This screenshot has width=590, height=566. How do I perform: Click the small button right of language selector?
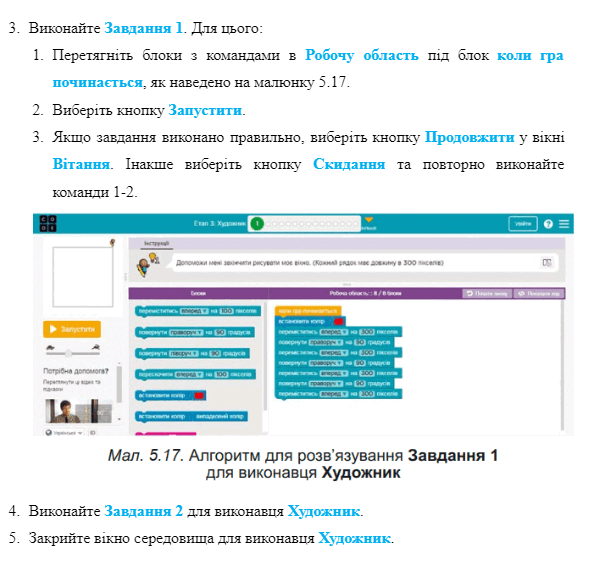(x=92, y=433)
